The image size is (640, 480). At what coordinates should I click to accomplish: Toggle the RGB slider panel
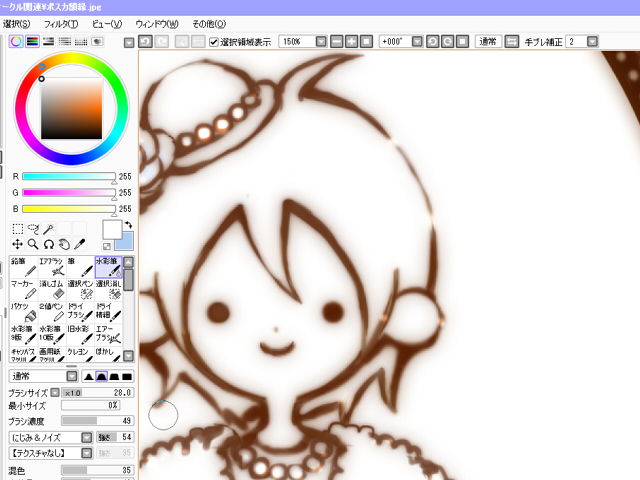(x=32, y=41)
